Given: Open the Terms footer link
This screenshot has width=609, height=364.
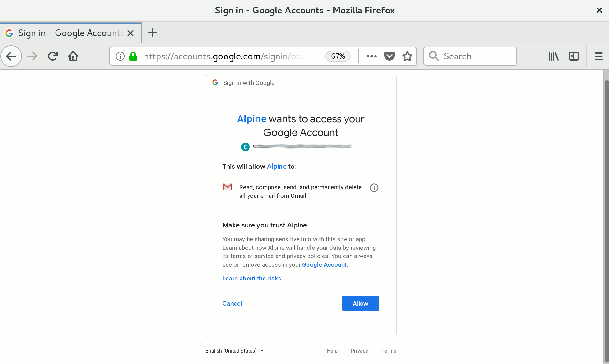Looking at the screenshot, I should tap(389, 351).
